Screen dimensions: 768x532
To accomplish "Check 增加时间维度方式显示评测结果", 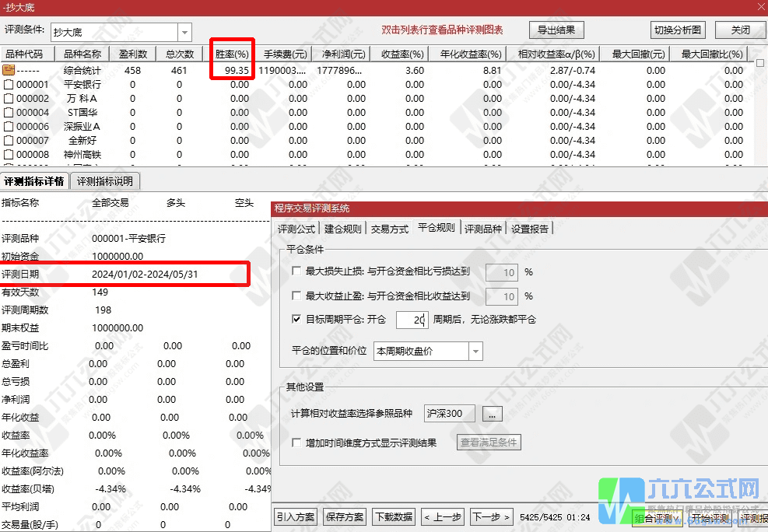I will point(296,441).
